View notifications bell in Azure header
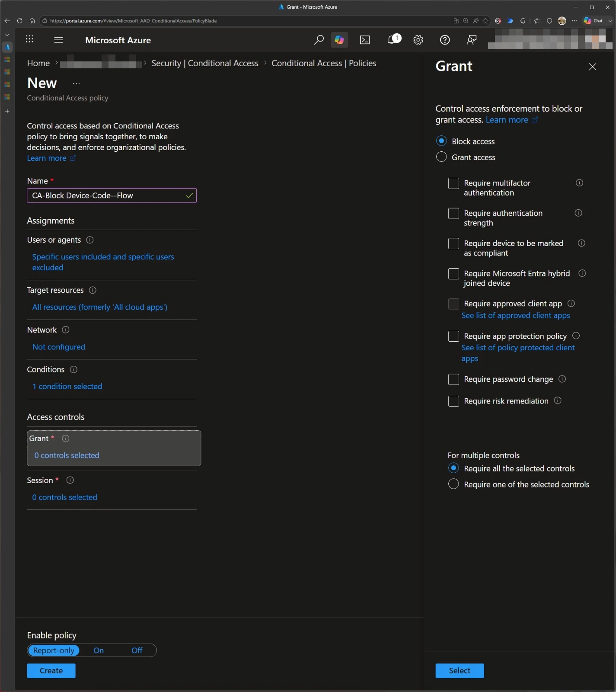The height and width of the screenshot is (692, 616). [x=393, y=40]
